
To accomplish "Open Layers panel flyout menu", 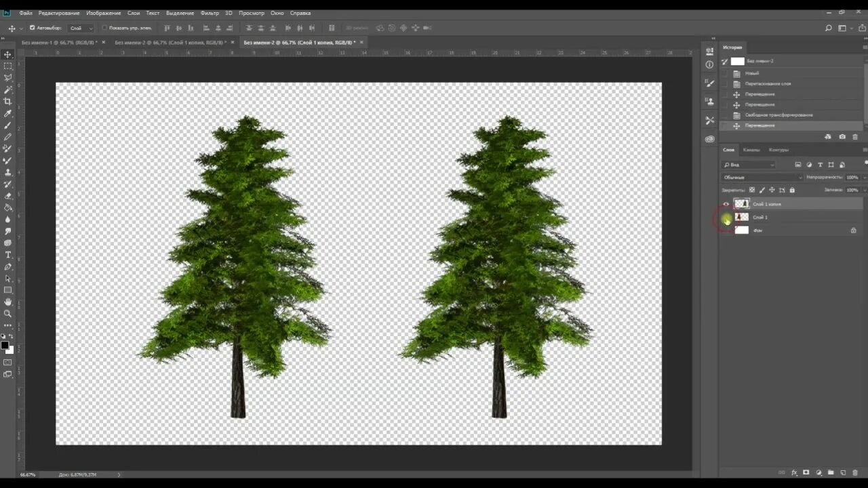I will 865,150.
